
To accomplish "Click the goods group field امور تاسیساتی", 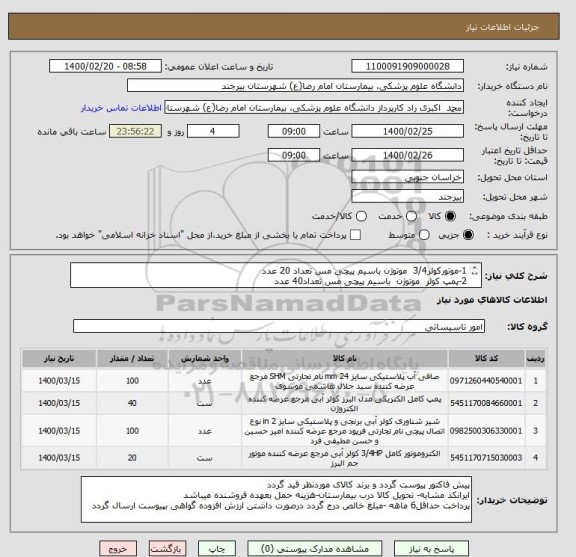I will point(279,326).
